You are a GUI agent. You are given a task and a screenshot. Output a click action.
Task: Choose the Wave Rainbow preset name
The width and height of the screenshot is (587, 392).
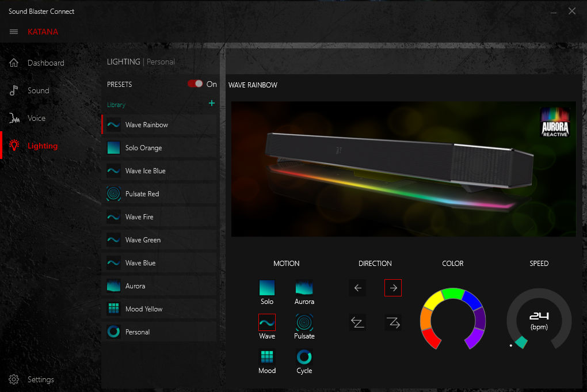[x=146, y=125]
